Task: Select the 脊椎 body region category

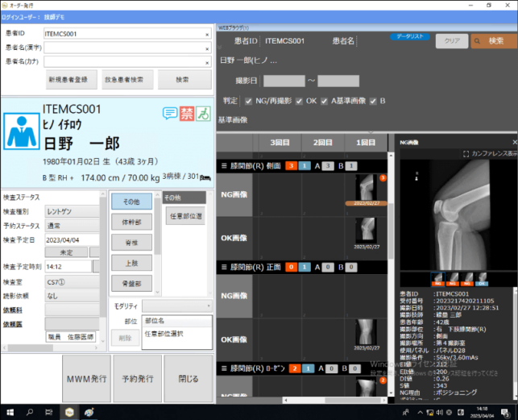Action: click(x=131, y=242)
